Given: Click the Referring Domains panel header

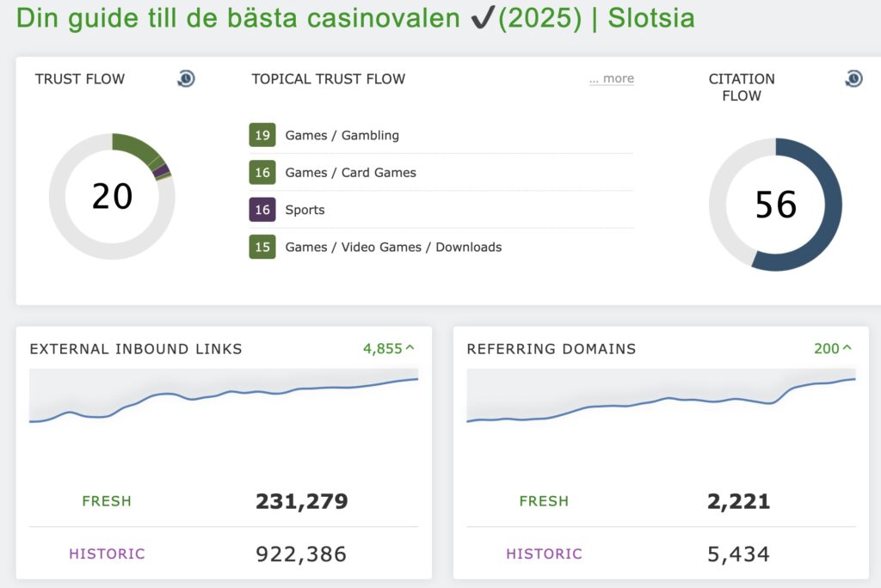Looking at the screenshot, I should pyautogui.click(x=551, y=349).
